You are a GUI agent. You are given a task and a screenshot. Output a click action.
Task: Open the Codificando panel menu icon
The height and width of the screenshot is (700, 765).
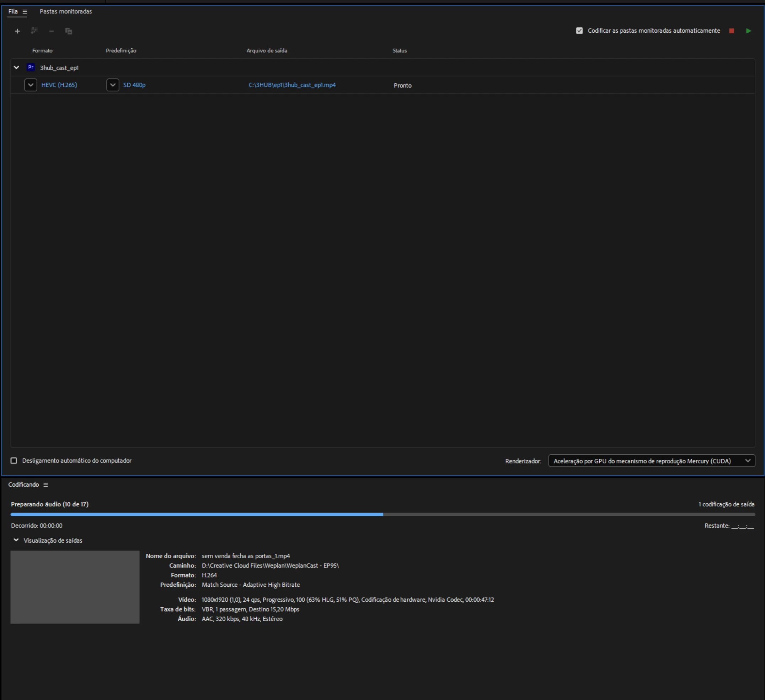(x=46, y=485)
